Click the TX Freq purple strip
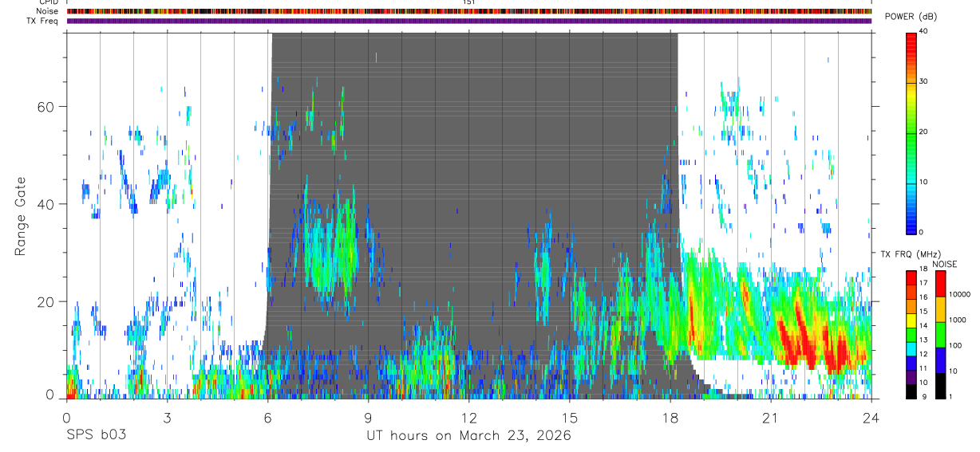The image size is (980, 452). (x=469, y=22)
